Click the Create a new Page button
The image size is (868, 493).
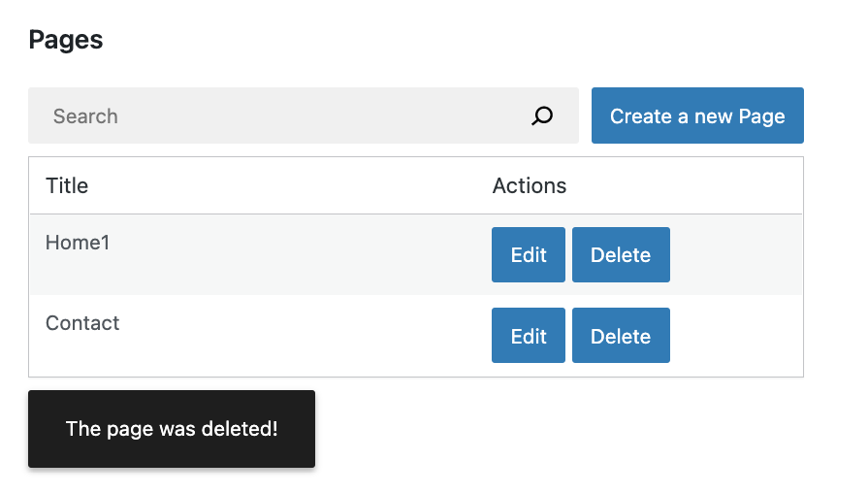(x=697, y=116)
